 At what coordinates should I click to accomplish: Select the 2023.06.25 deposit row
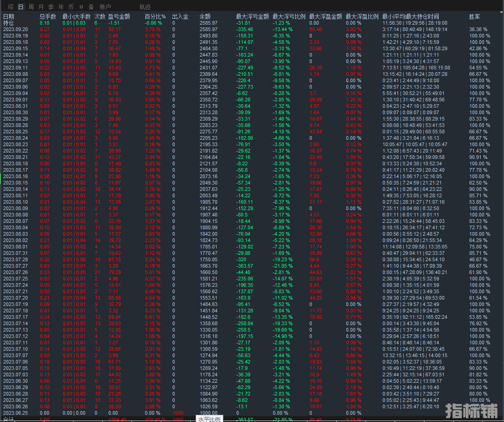[15, 413]
